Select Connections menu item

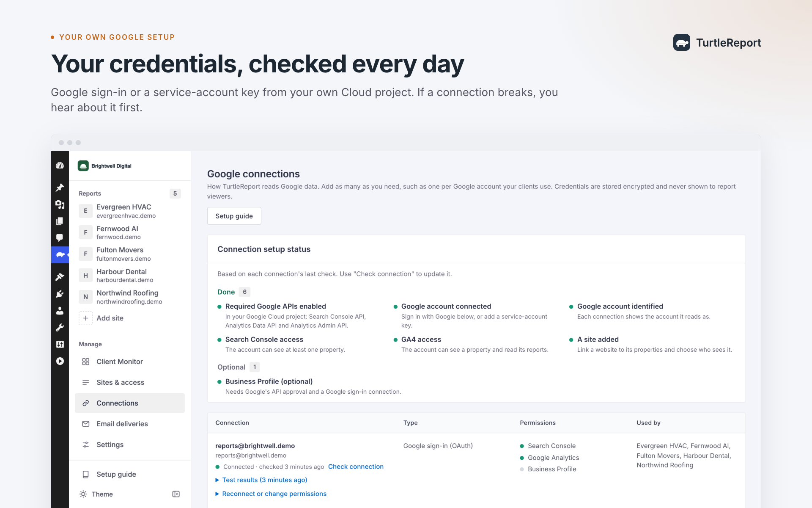[130, 403]
